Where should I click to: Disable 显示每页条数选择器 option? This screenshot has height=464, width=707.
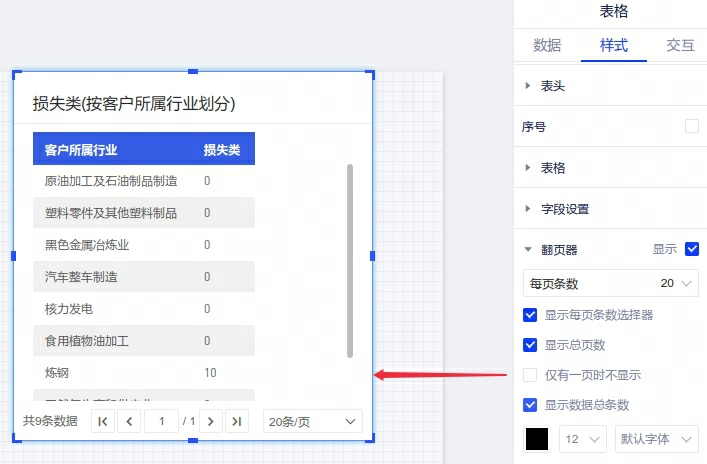tap(531, 315)
